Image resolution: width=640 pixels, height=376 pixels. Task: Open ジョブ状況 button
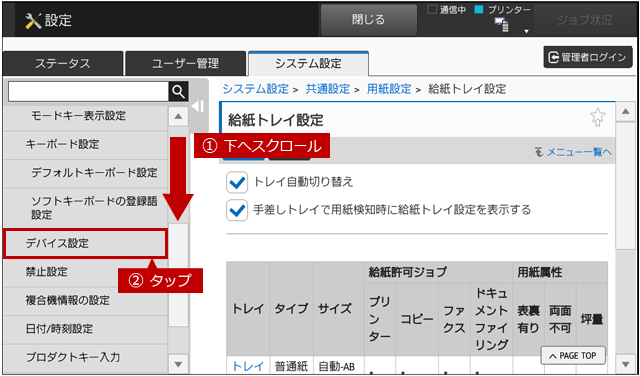(x=584, y=20)
